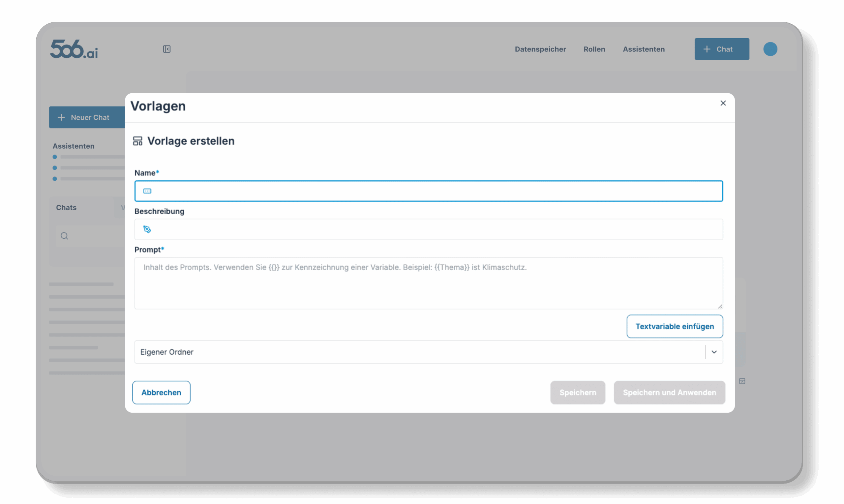Click the Vorlage erstellen layout icon
This screenshot has width=844, height=504.
[x=137, y=141]
